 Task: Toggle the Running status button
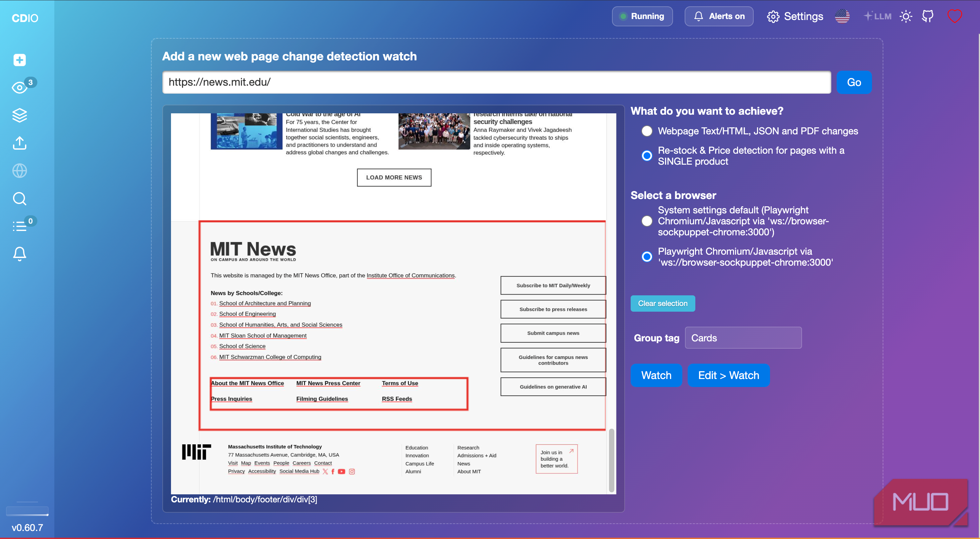click(642, 16)
